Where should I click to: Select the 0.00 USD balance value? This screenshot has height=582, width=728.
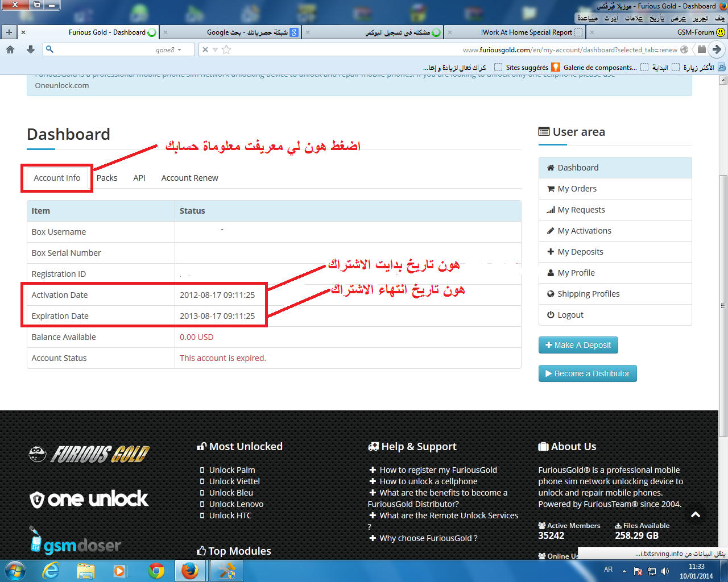197,337
